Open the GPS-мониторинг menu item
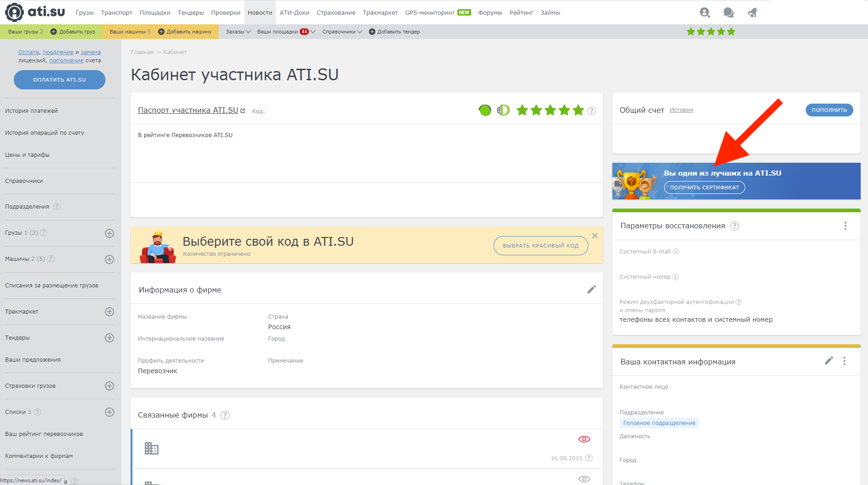The width and height of the screenshot is (868, 485). (x=438, y=12)
